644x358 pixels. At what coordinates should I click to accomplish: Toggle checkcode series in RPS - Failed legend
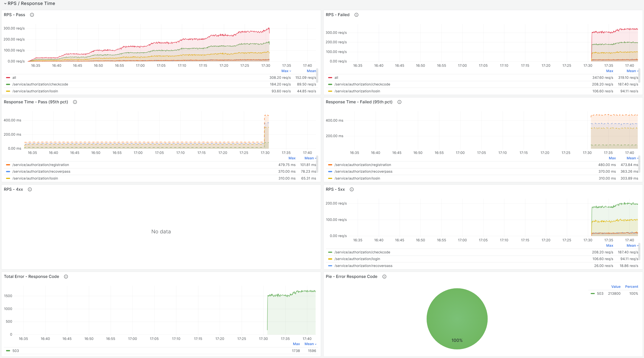point(362,84)
